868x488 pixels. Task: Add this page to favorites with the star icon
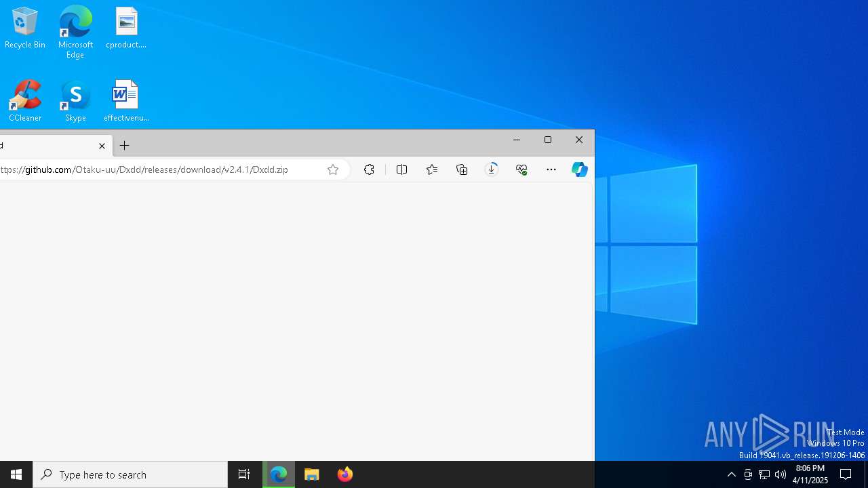pos(333,169)
